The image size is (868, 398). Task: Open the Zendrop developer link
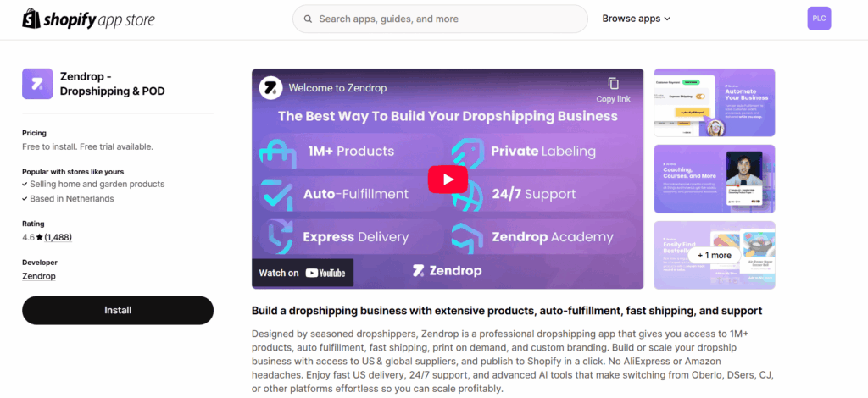[x=40, y=276]
